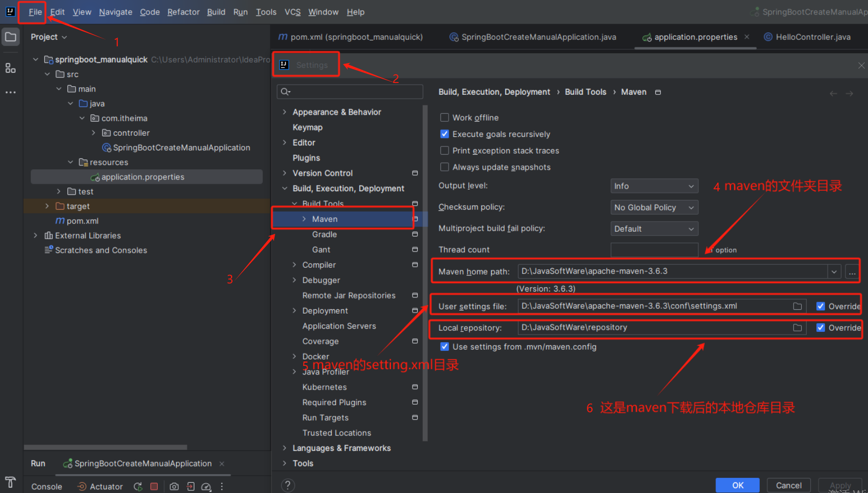Open the File menu
This screenshot has width=868, height=493.
(36, 12)
